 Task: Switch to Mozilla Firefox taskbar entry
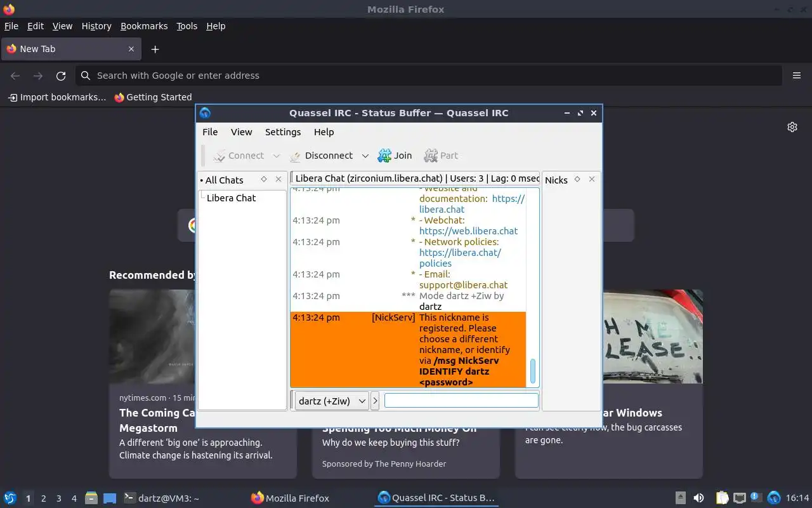pyautogui.click(x=291, y=498)
